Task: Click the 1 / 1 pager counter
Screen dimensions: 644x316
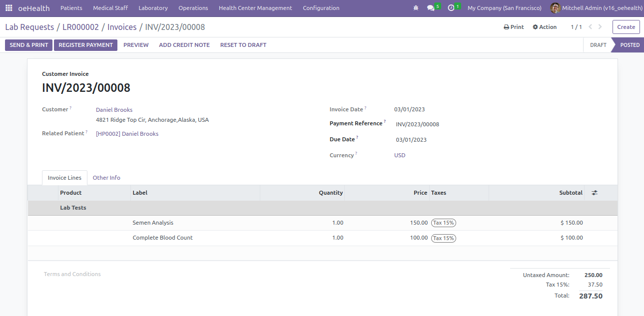Action: [576, 27]
